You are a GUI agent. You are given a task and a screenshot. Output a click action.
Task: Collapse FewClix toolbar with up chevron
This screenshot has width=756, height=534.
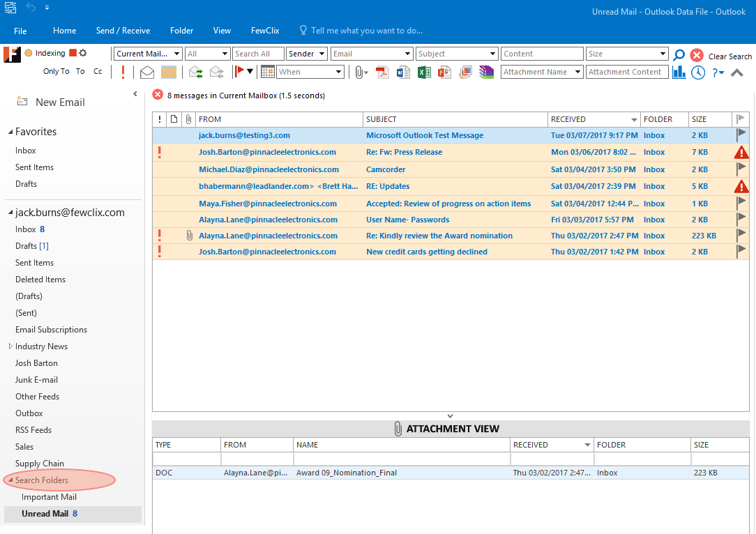[736, 73]
